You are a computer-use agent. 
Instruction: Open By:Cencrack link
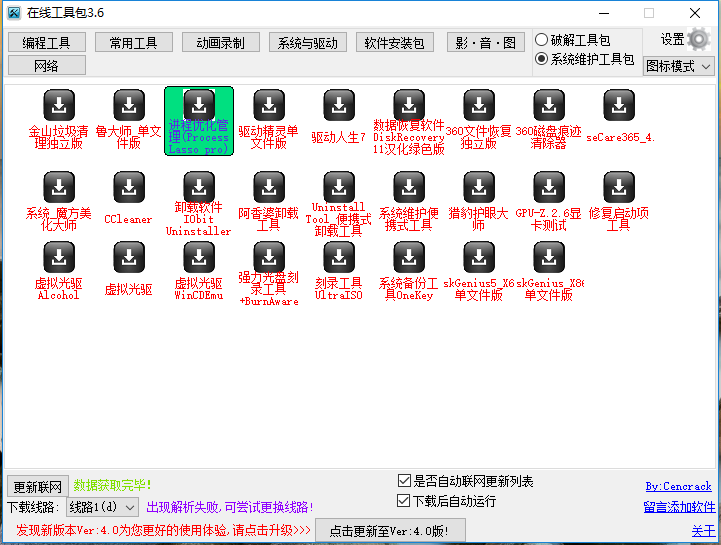point(678,486)
